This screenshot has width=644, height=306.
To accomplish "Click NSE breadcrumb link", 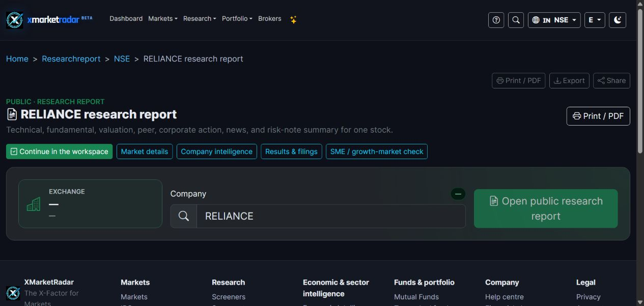I will pyautogui.click(x=122, y=59).
